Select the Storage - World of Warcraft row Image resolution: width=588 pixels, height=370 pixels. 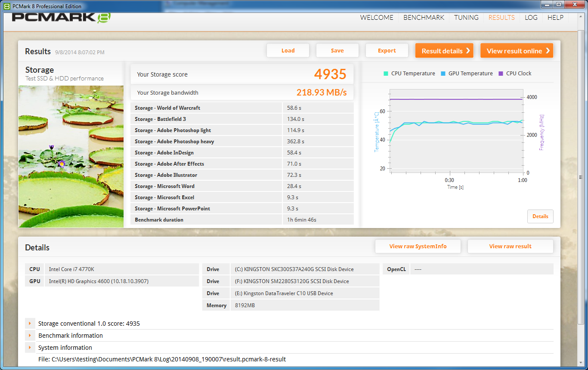click(242, 108)
